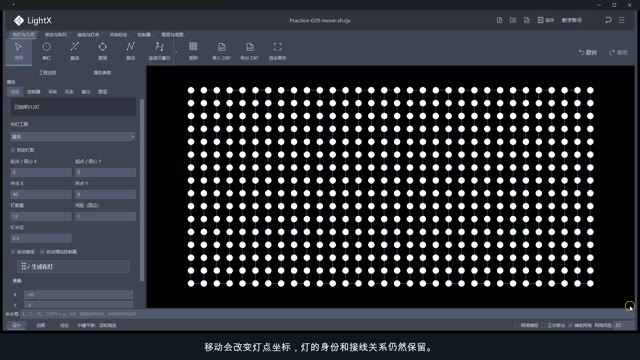Switch to the third ribbon tab (wiring)

pos(88,35)
